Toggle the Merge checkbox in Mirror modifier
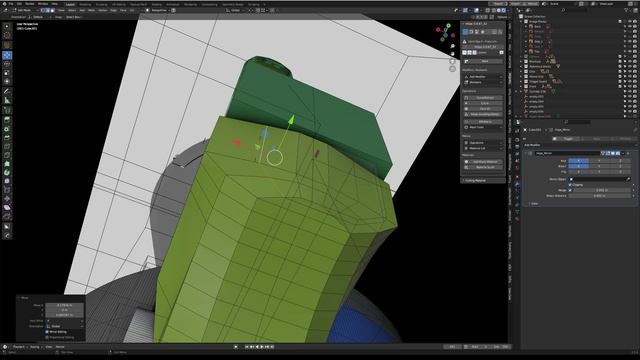The width and height of the screenshot is (640, 360). [570, 190]
